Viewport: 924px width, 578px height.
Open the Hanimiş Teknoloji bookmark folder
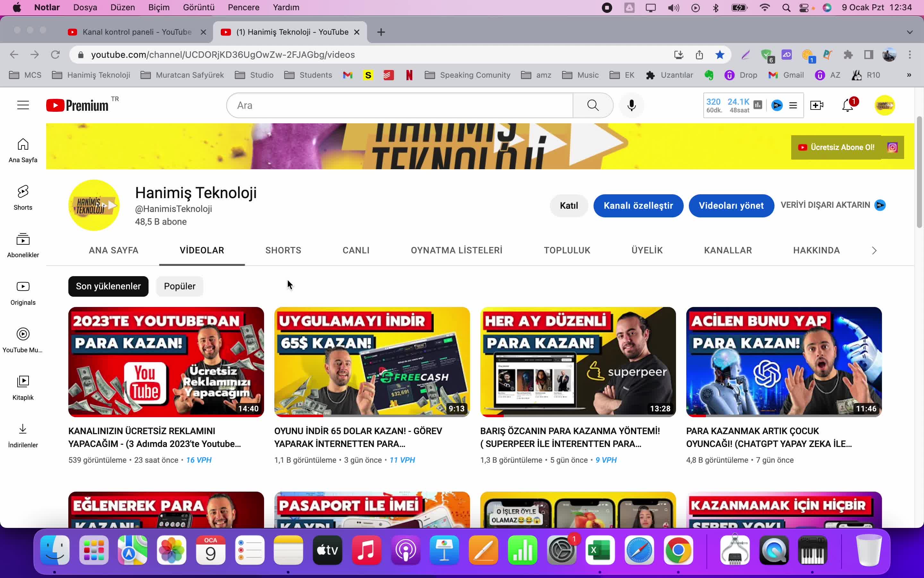[x=91, y=75]
